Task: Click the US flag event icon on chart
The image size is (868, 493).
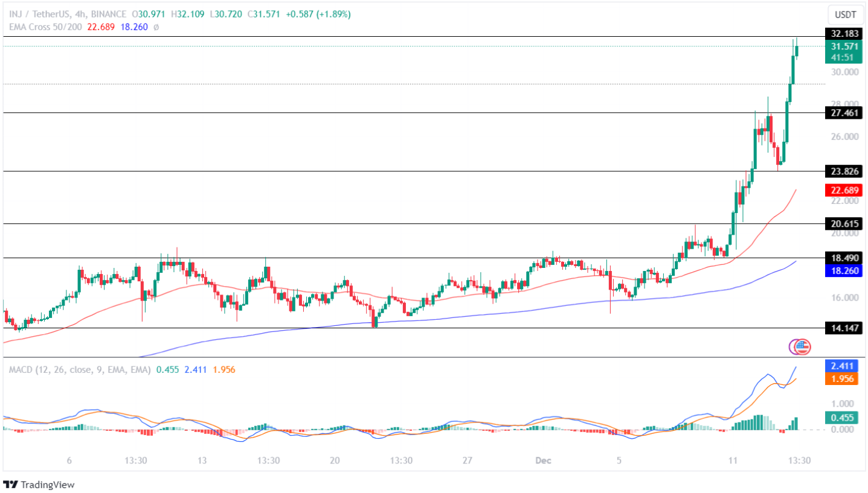Action: 803,346
